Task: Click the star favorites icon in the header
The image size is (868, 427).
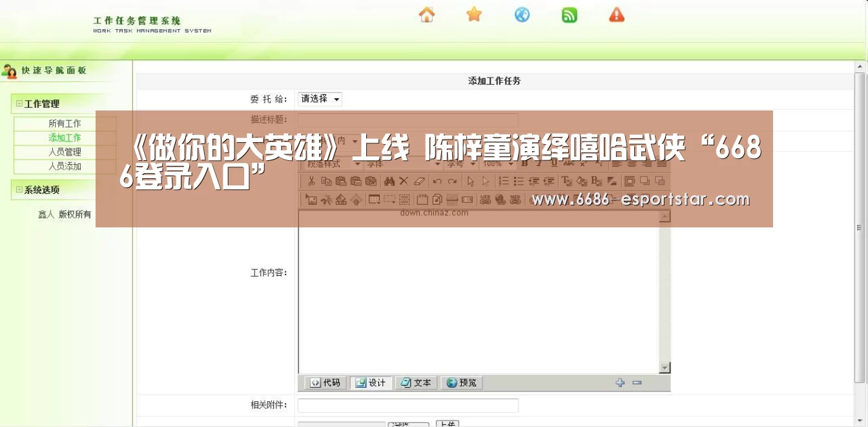Action: 474,14
